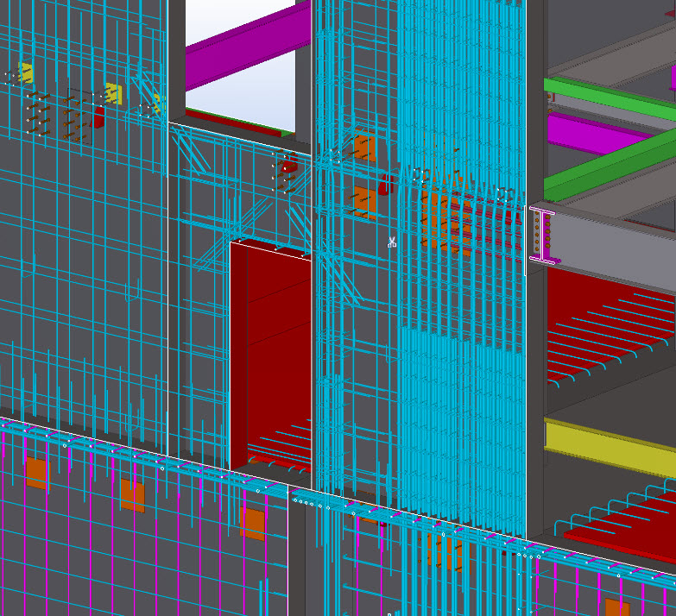The height and width of the screenshot is (616, 676).
Task: Select the lower orange plate near scissors cursor
Action: [363, 201]
